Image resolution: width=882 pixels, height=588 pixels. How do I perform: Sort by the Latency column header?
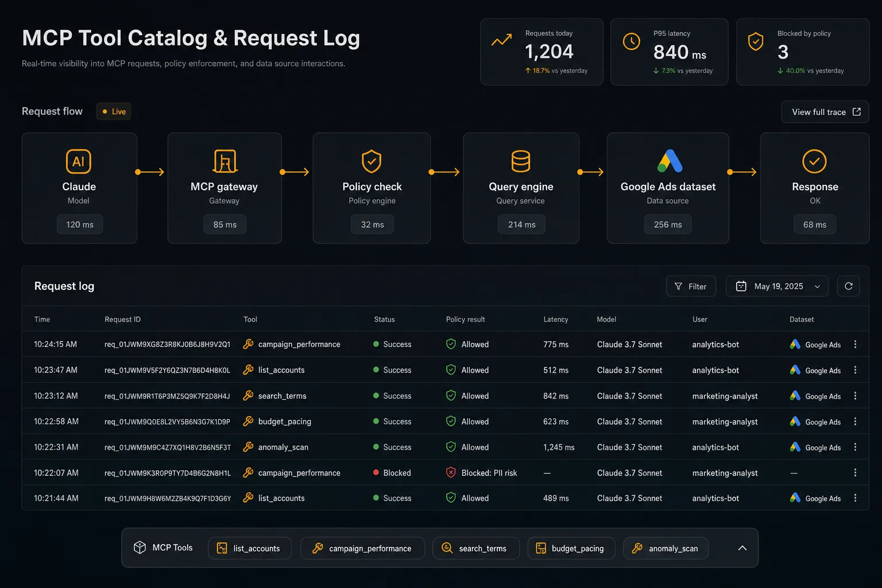tap(556, 319)
